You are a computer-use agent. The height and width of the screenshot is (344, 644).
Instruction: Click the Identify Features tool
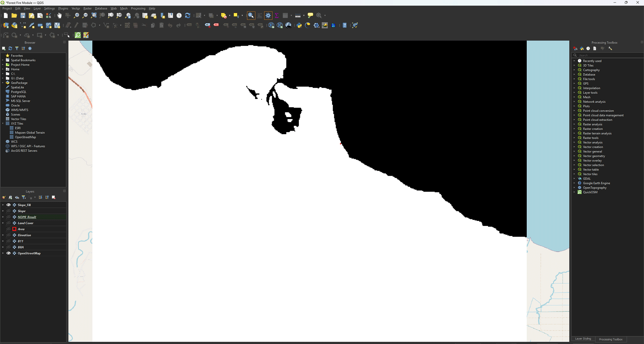(x=251, y=15)
